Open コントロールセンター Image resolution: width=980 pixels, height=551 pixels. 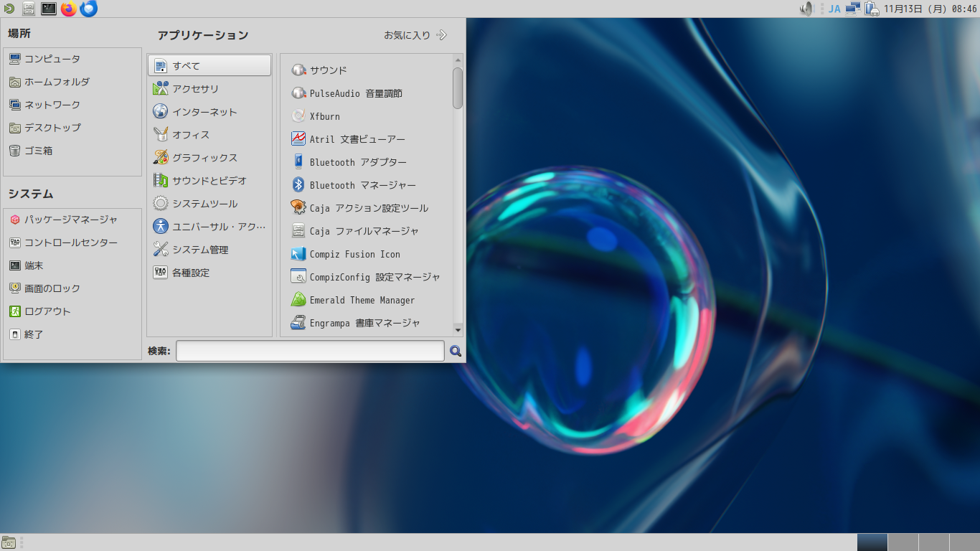coord(72,242)
